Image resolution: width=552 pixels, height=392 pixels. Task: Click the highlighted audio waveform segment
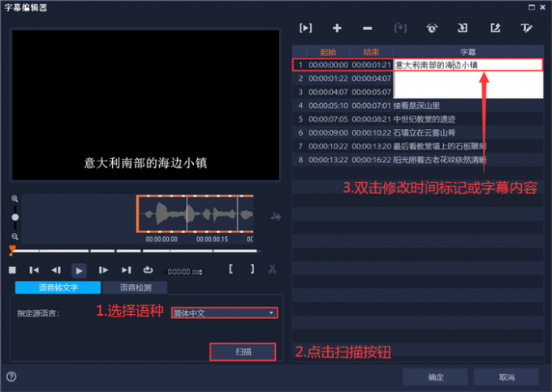click(x=195, y=214)
